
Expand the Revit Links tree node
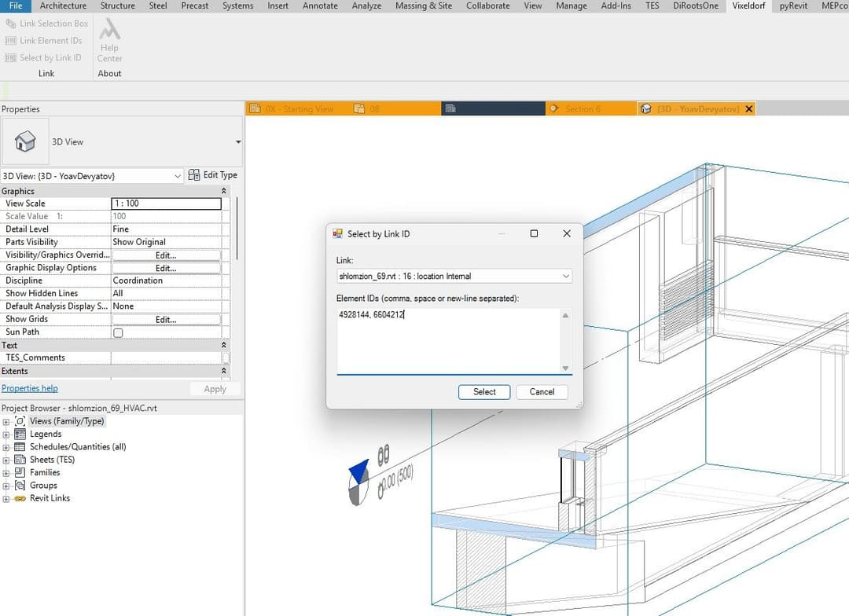(6, 499)
